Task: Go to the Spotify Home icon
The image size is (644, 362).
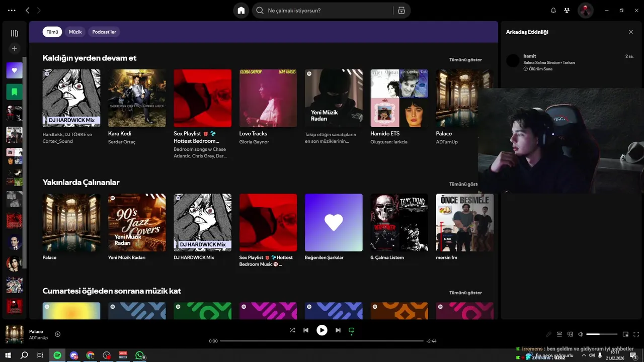Action: pyautogui.click(x=241, y=11)
